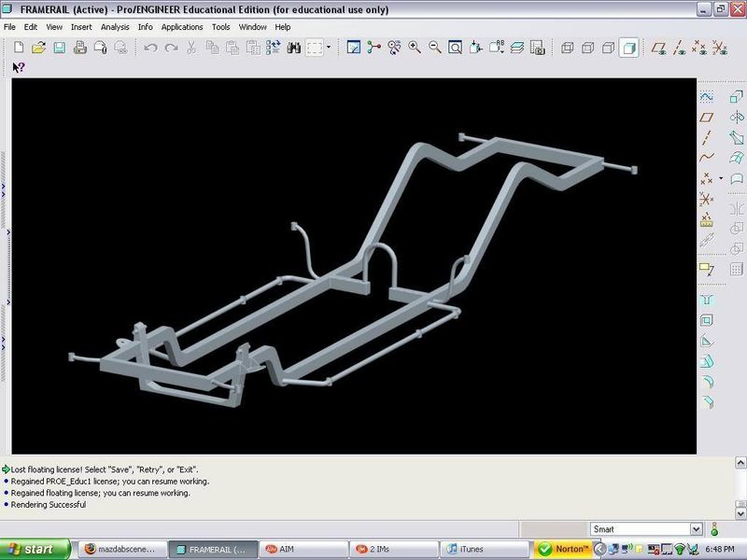
Task: Open the Analysis menu
Action: (x=115, y=27)
